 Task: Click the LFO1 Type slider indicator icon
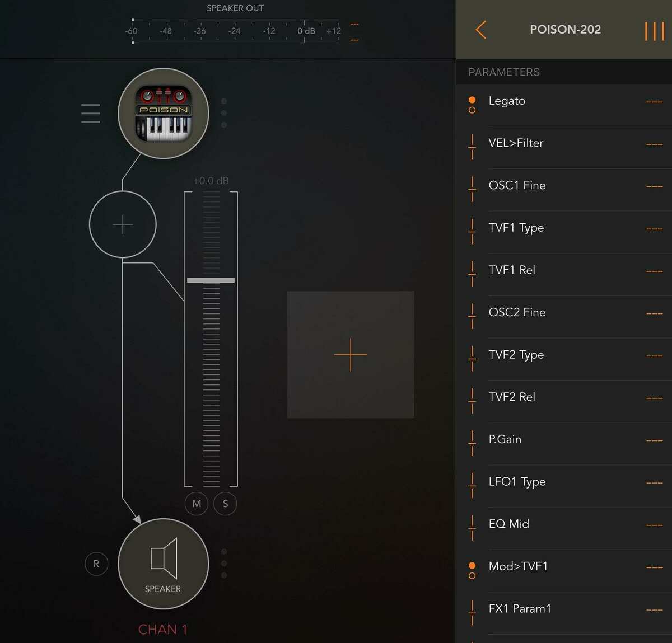[472, 486]
